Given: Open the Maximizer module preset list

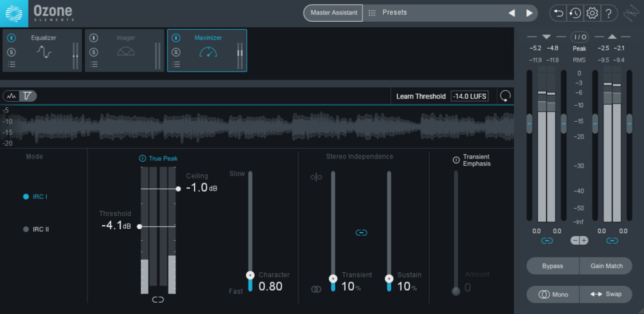Looking at the screenshot, I should pyautogui.click(x=176, y=64).
